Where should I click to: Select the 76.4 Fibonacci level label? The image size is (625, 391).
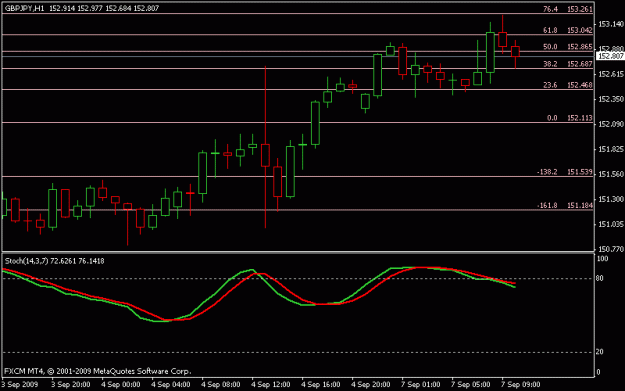[550, 9]
